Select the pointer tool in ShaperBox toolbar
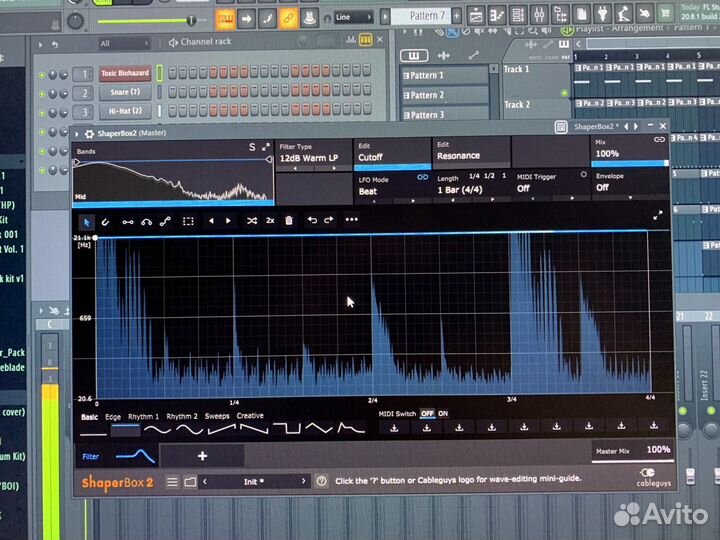Screen dimensions: 720x540 pyautogui.click(x=86, y=223)
